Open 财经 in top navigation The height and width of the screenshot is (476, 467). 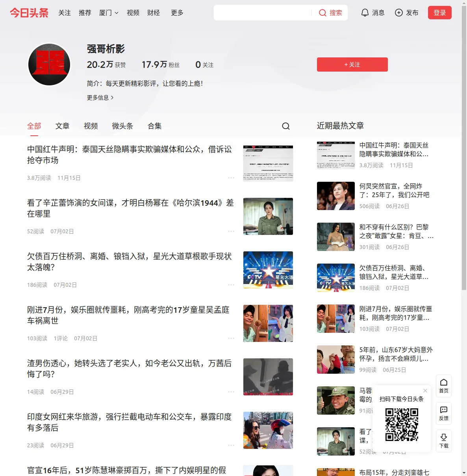(x=154, y=13)
